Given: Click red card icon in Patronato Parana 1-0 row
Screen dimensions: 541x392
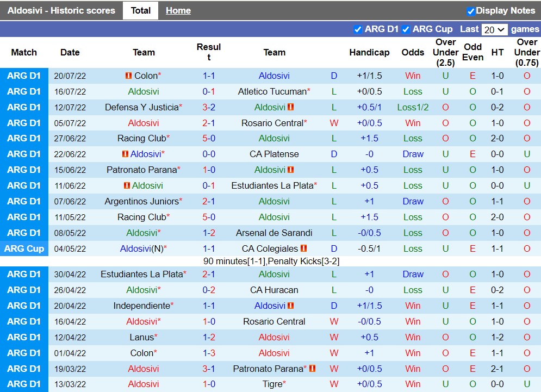Looking at the screenshot, I should pyautogui.click(x=291, y=170).
